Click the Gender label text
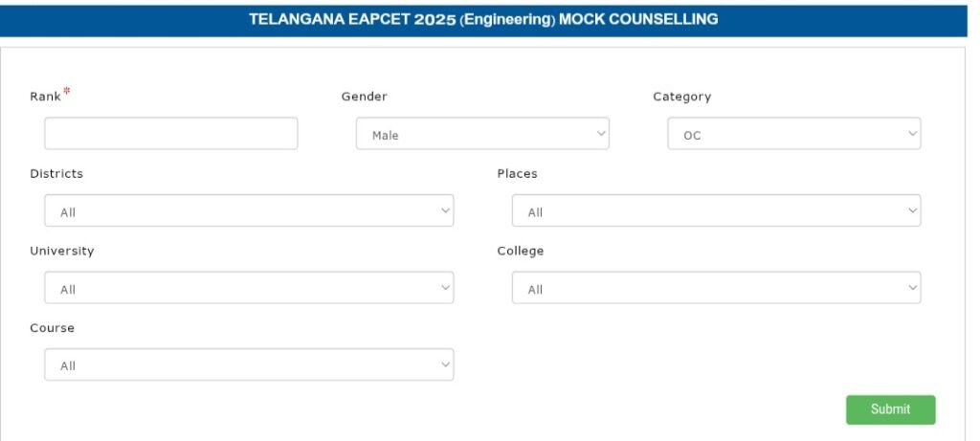980x441 pixels. point(364,97)
